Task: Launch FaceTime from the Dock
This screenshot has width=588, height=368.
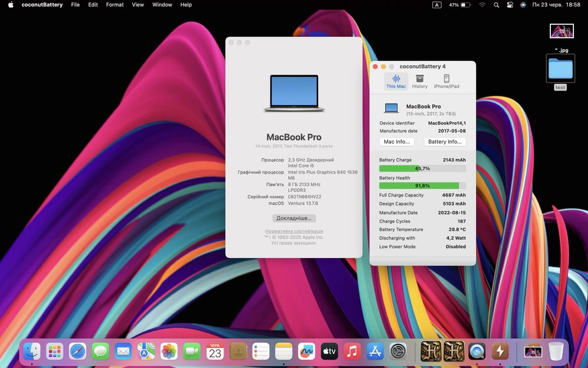Action: (192, 352)
